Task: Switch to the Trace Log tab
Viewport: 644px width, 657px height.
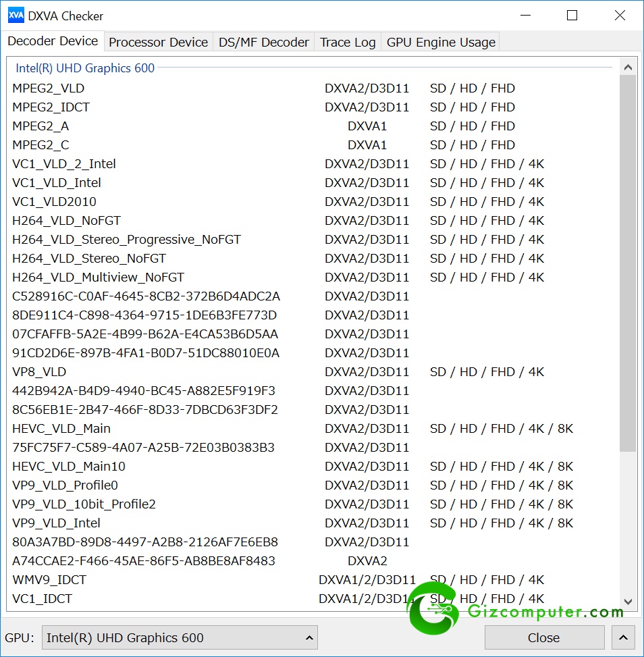Action: tap(348, 42)
